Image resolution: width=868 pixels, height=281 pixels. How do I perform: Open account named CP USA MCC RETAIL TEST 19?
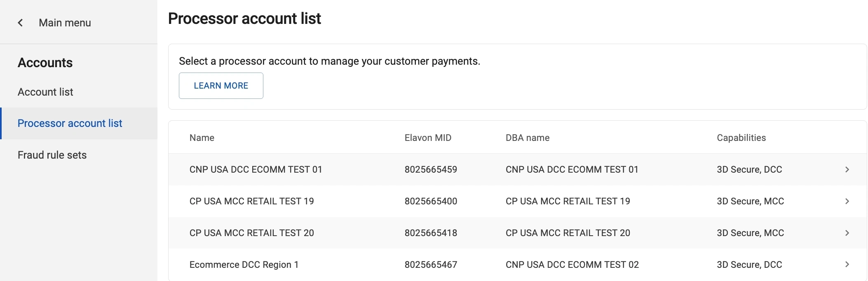tap(251, 201)
